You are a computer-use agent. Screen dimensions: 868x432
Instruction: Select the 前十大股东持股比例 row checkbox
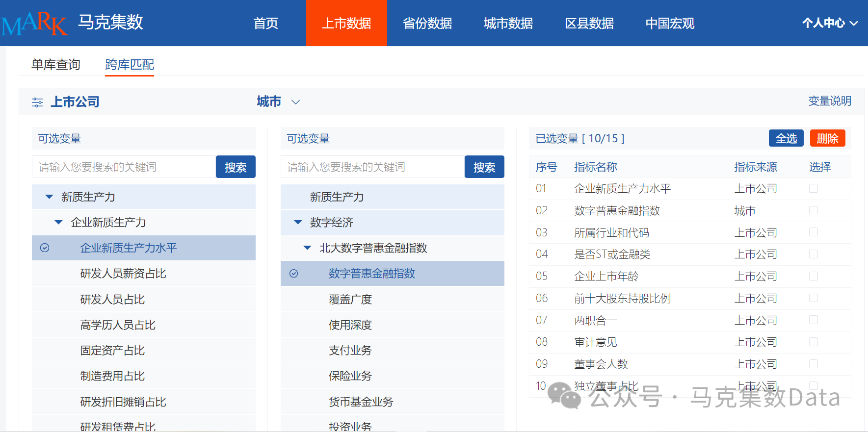click(x=814, y=298)
